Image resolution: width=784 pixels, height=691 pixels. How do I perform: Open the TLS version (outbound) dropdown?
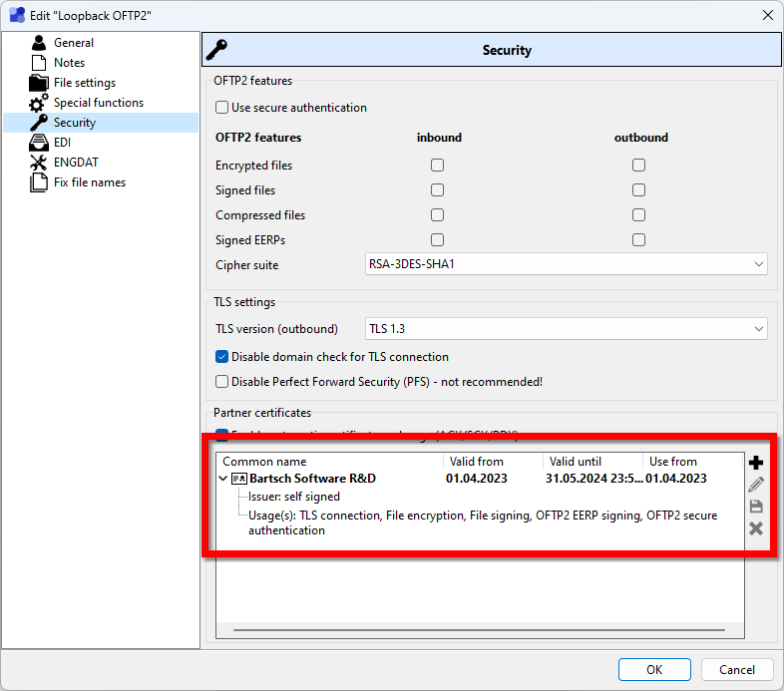point(566,328)
